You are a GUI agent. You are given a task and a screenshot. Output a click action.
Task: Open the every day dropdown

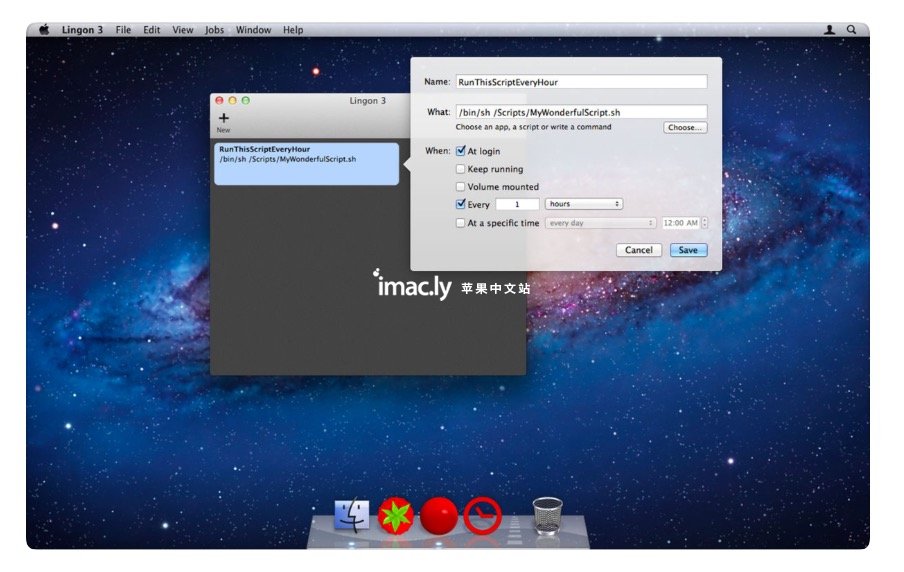coord(601,223)
